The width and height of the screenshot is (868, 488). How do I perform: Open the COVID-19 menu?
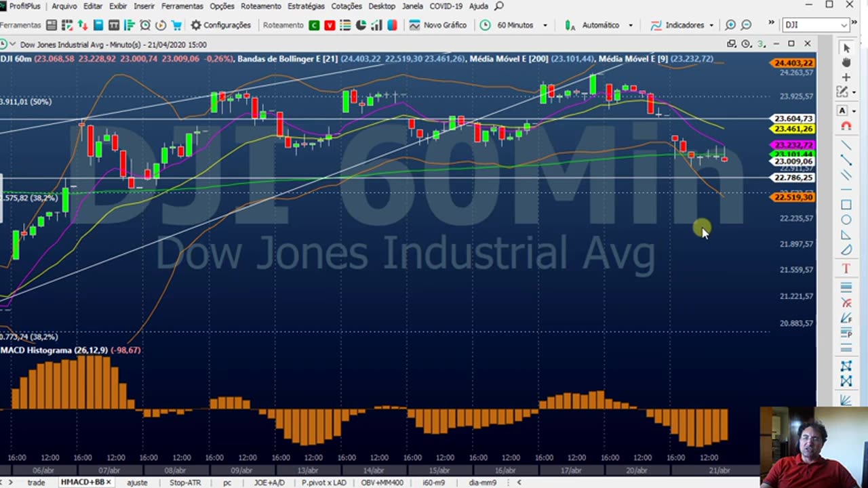[x=446, y=6]
